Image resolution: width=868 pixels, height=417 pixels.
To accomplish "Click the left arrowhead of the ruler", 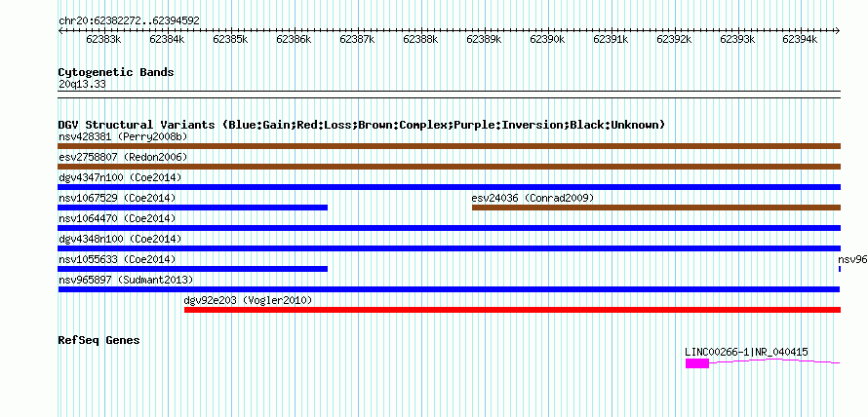I will pyautogui.click(x=60, y=31).
